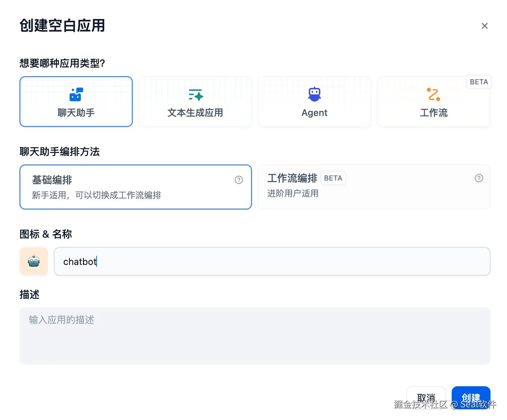
Task: Click the purple Agent robot icon
Action: pyautogui.click(x=315, y=94)
